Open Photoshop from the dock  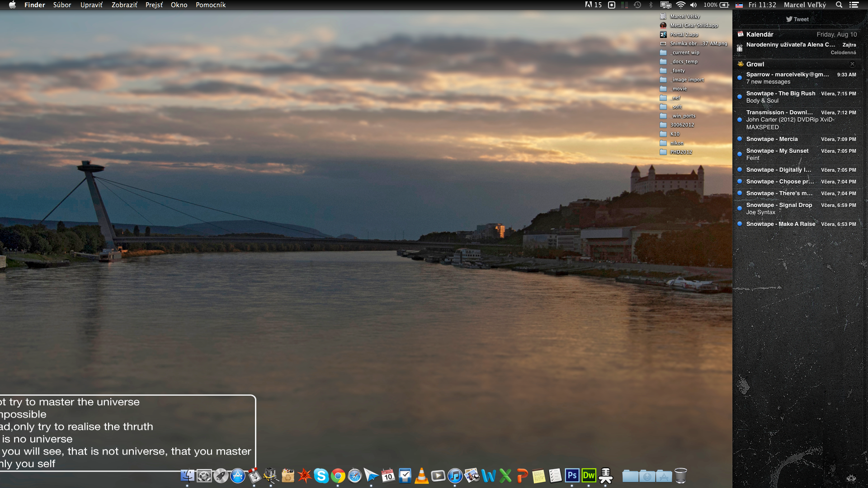pyautogui.click(x=572, y=476)
